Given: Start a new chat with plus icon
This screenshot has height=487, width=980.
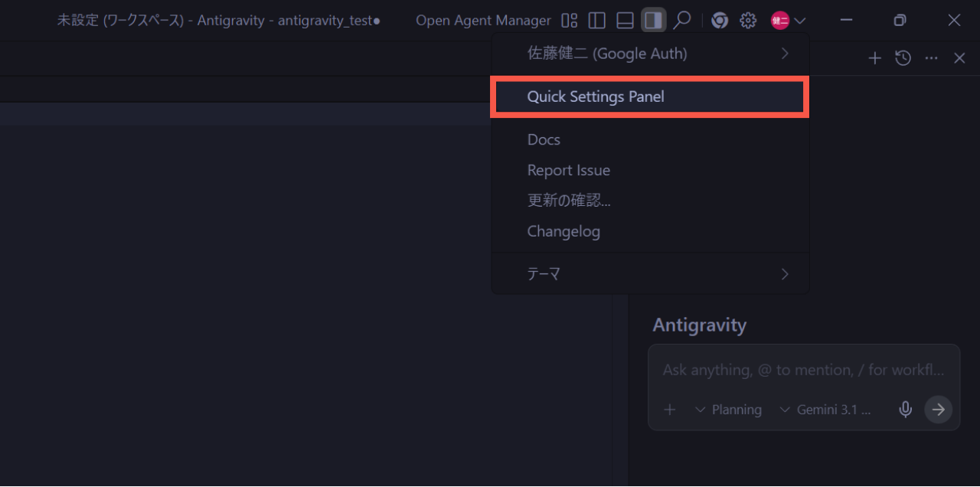Looking at the screenshot, I should tap(874, 58).
